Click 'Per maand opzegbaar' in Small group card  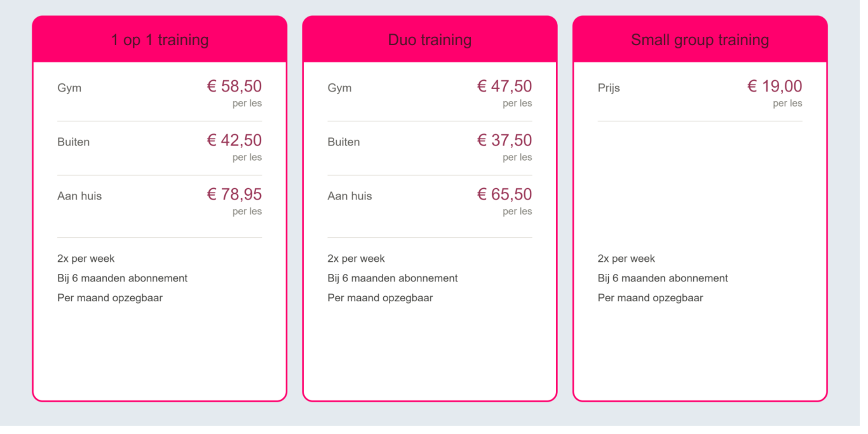650,298
